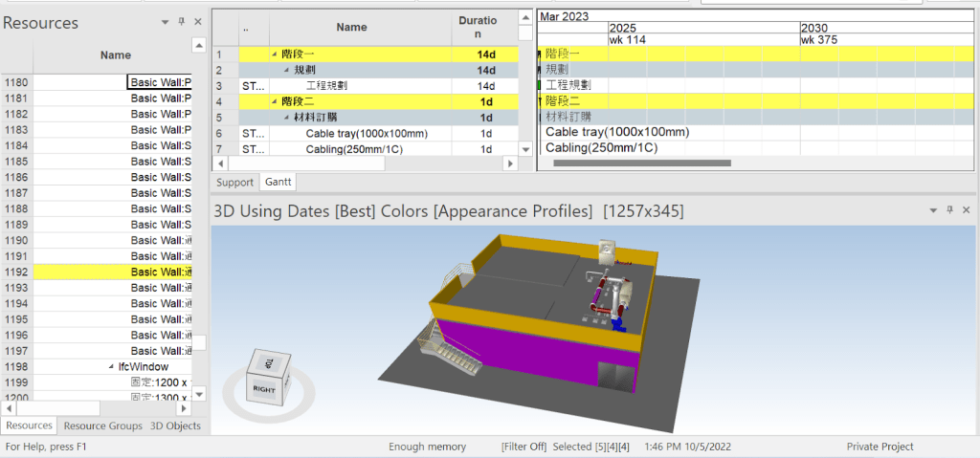Screen dimensions: 980x458
Task: Click the TOP face of the view cube
Action: (x=270, y=363)
